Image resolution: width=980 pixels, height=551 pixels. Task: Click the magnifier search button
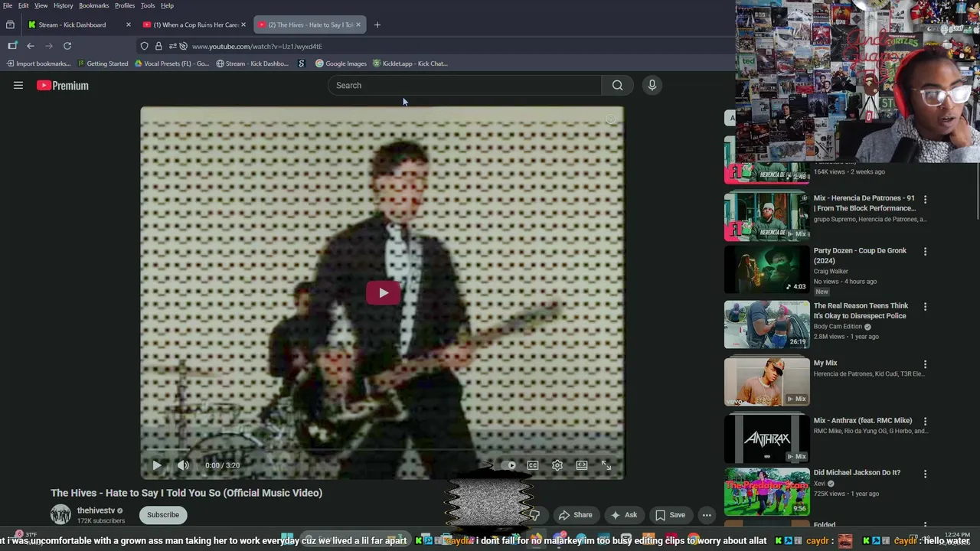point(617,85)
